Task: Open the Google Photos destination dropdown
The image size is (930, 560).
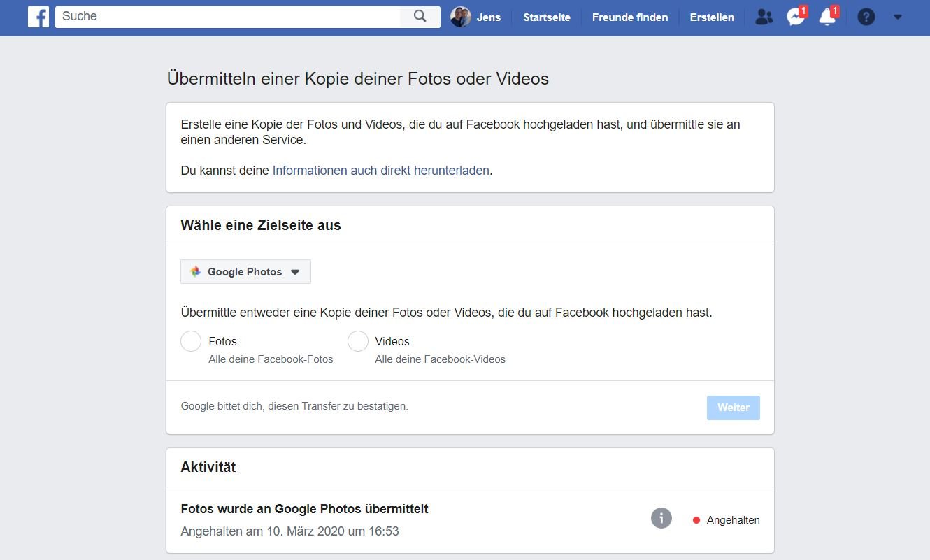Action: pyautogui.click(x=245, y=272)
